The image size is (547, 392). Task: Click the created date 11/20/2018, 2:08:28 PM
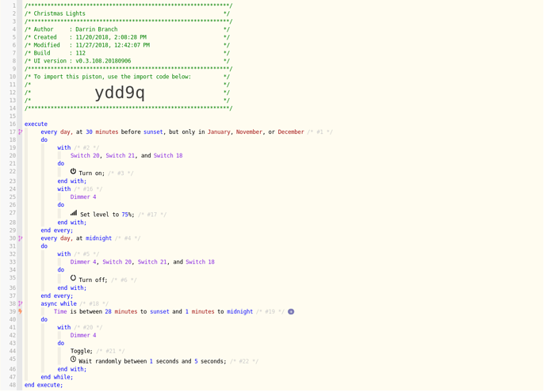tap(111, 37)
